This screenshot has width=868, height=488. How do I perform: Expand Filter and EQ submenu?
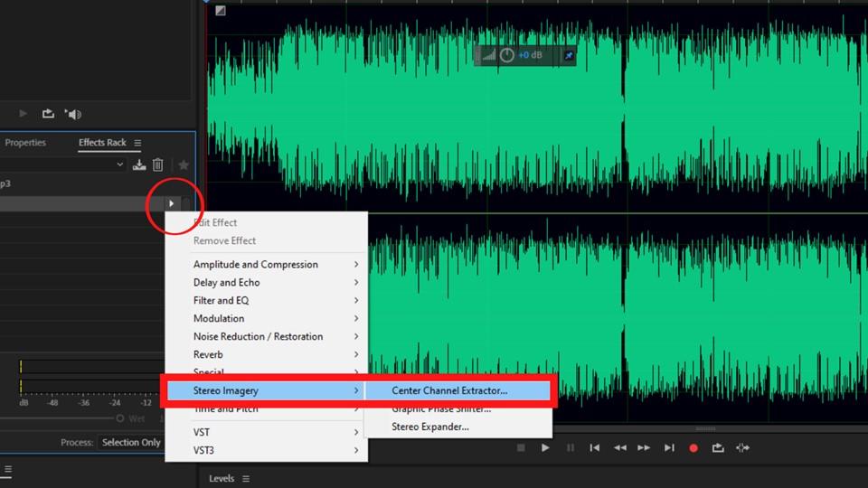point(266,300)
